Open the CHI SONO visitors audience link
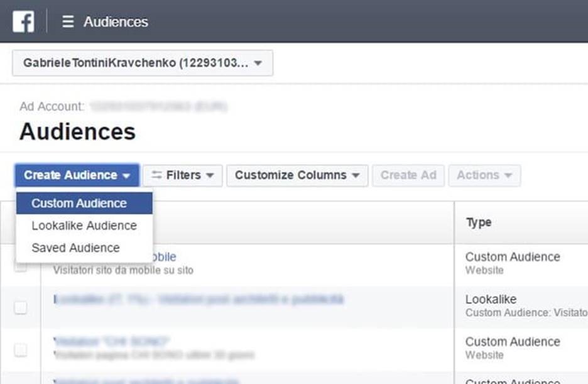588x384 pixels. [x=112, y=342]
